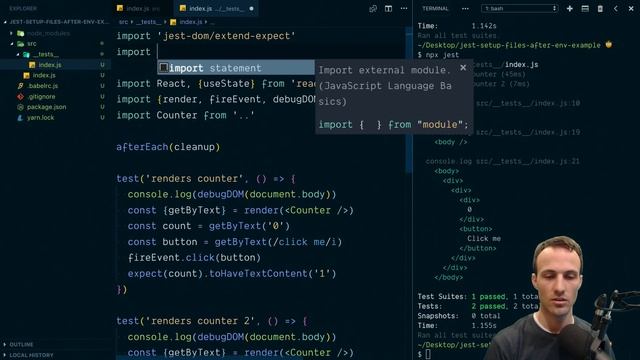Place cursor on afterEach(cleanup) line
Image resolution: width=640 pixels, height=360 pixels.
[x=168, y=147]
